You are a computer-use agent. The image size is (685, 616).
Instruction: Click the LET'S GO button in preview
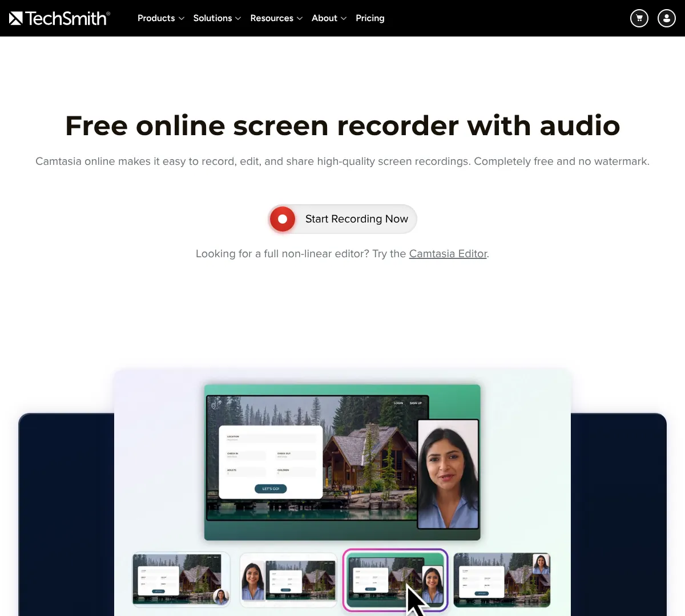tap(271, 489)
